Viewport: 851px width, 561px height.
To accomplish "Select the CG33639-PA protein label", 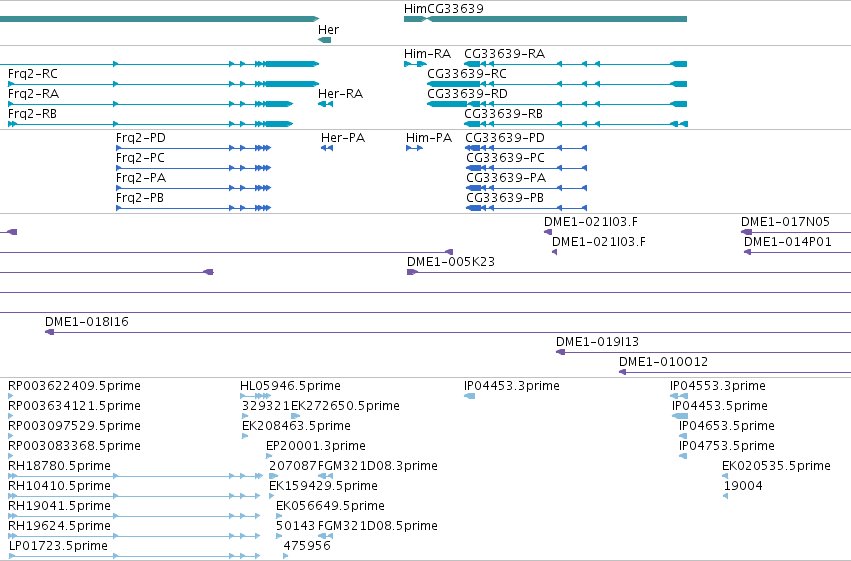I will (x=506, y=178).
